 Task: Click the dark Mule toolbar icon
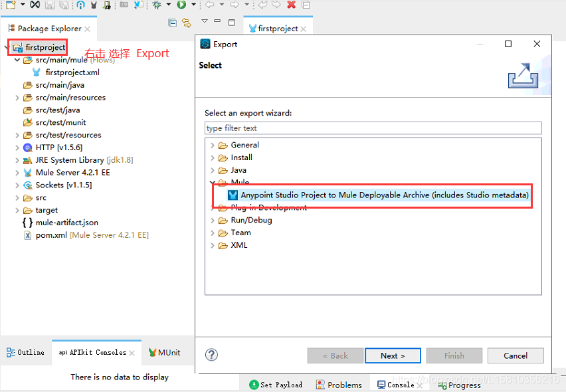94,5
